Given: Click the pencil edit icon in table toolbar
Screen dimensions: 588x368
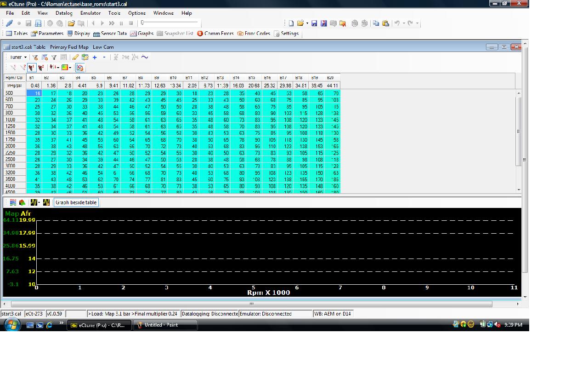Looking at the screenshot, I should click(x=75, y=57).
